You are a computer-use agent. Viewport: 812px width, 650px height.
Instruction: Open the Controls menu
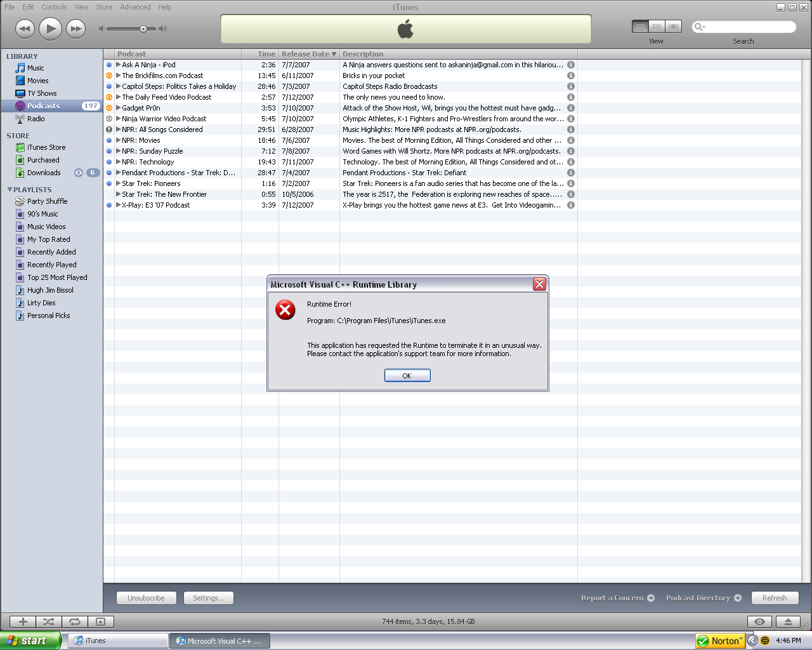[54, 7]
